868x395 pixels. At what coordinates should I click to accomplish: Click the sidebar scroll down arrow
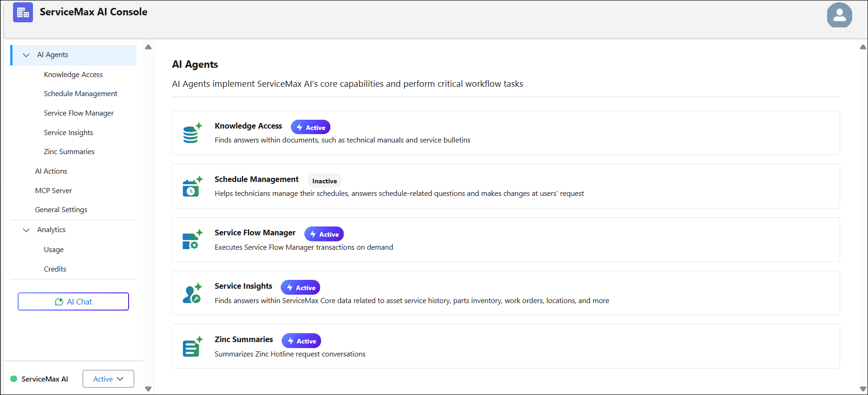[x=148, y=389]
